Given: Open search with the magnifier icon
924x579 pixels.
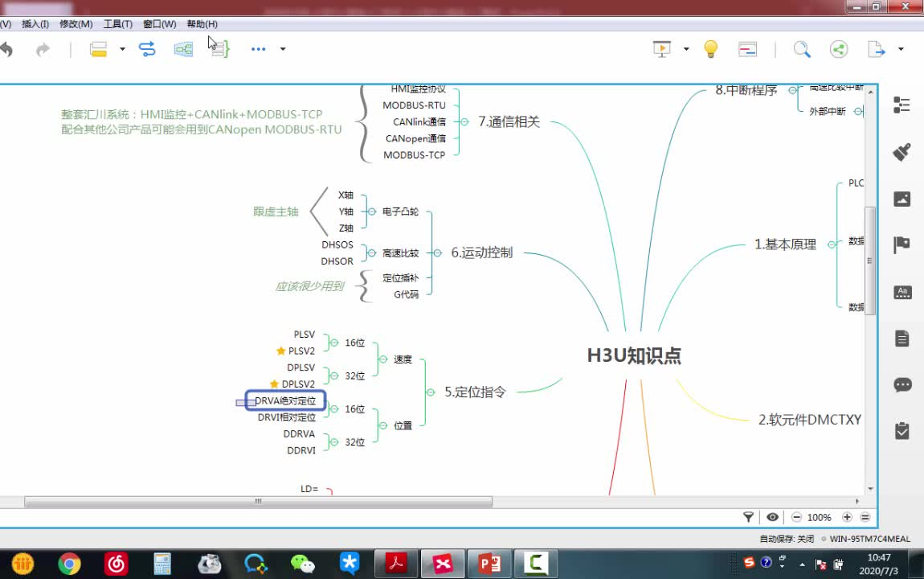Looking at the screenshot, I should click(802, 48).
